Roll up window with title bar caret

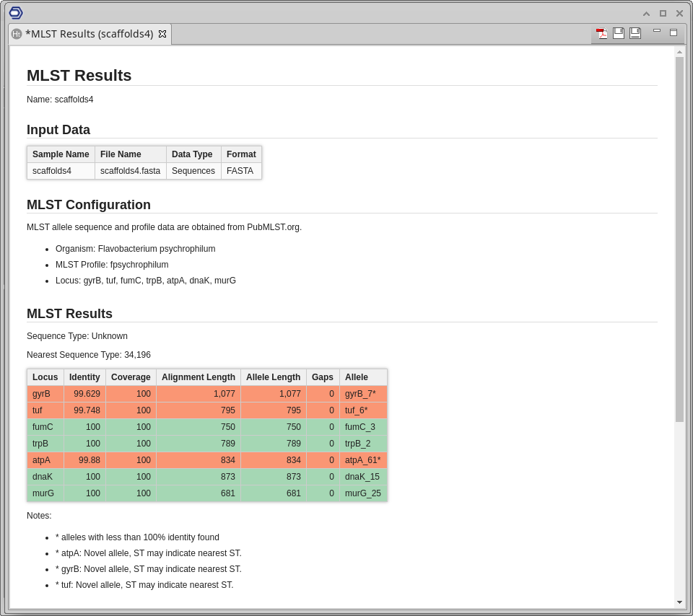coord(646,13)
